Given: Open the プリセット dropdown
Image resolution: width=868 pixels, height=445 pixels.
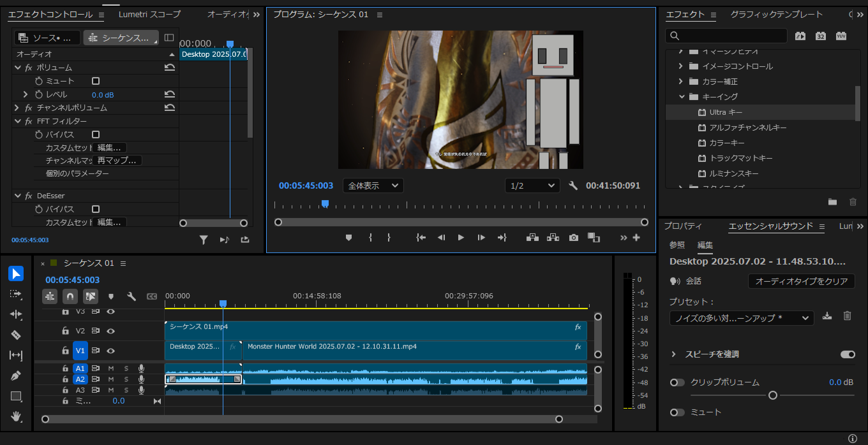Looking at the screenshot, I should 742,317.
